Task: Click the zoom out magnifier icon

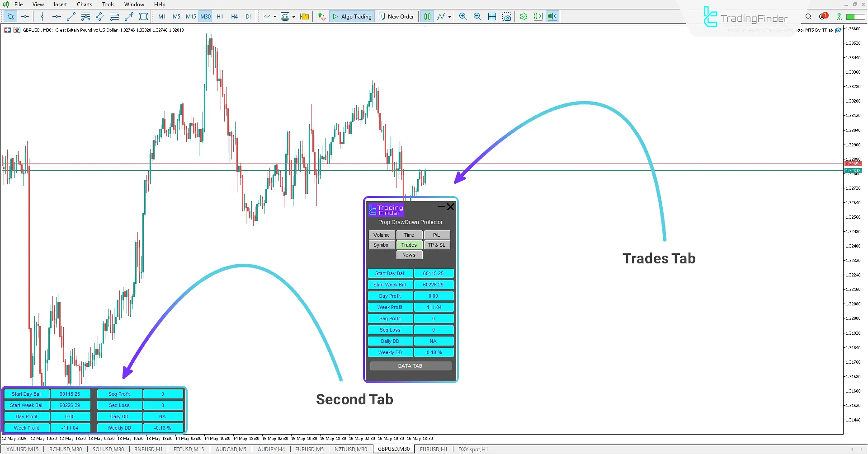Action: [477, 17]
